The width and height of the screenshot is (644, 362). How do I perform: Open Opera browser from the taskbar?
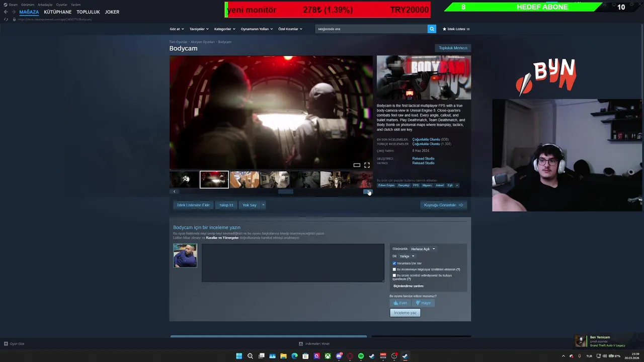350,356
